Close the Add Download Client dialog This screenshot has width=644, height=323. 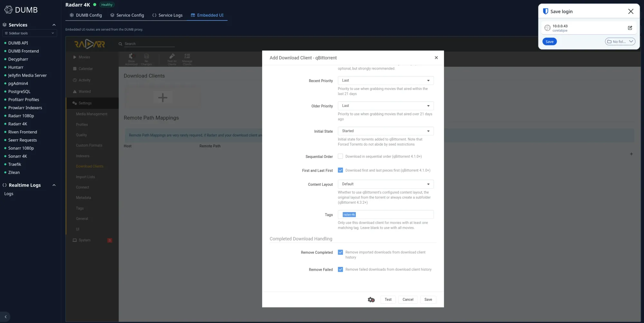(x=436, y=58)
